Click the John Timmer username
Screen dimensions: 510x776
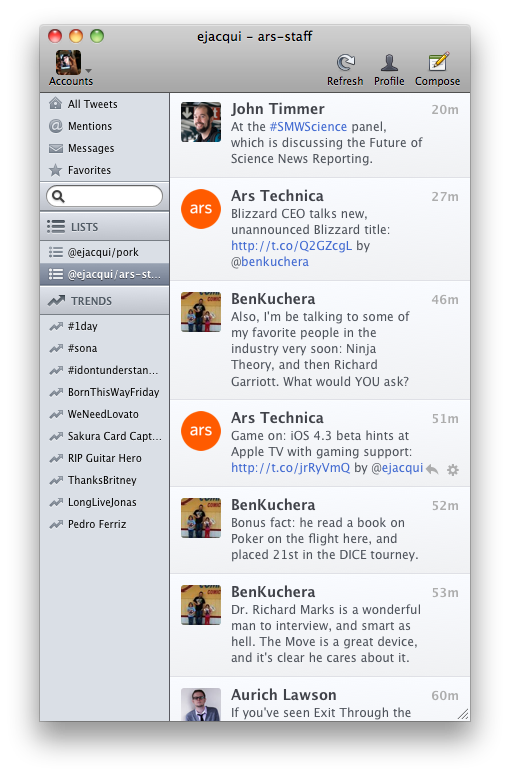278,109
